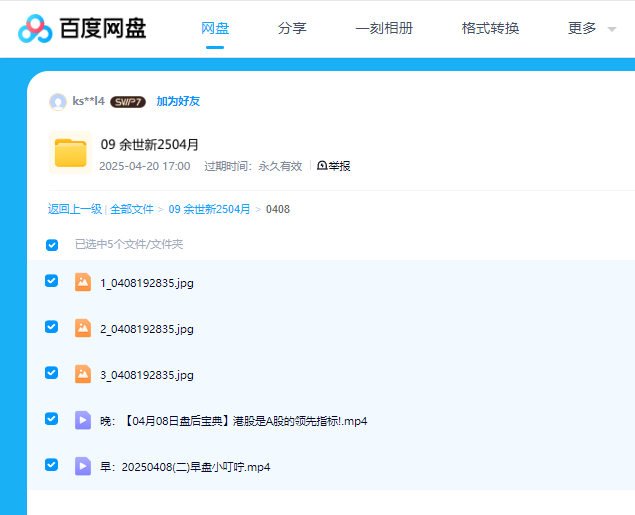Click the video icon of 晚 盘后宝典 mp4
The height and width of the screenshot is (515, 635).
[x=83, y=421]
